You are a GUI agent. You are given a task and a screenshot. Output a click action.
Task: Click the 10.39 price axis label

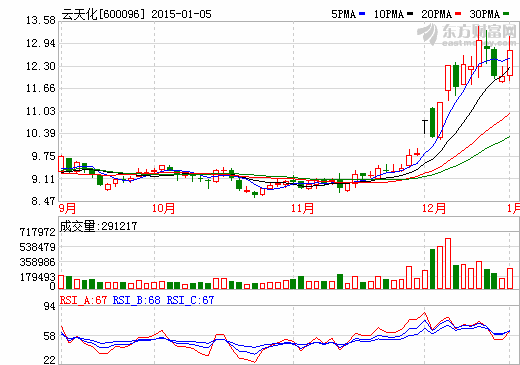coord(41,133)
